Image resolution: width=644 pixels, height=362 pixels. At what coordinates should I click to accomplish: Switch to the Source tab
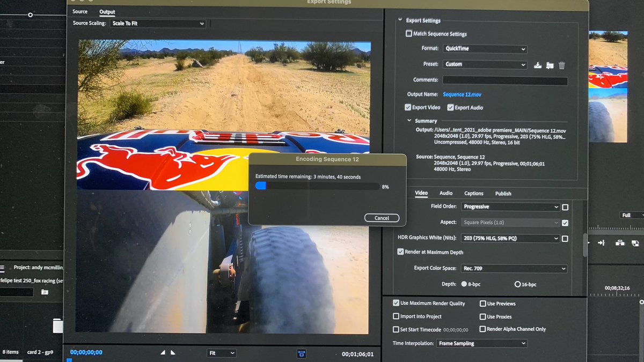(80, 12)
